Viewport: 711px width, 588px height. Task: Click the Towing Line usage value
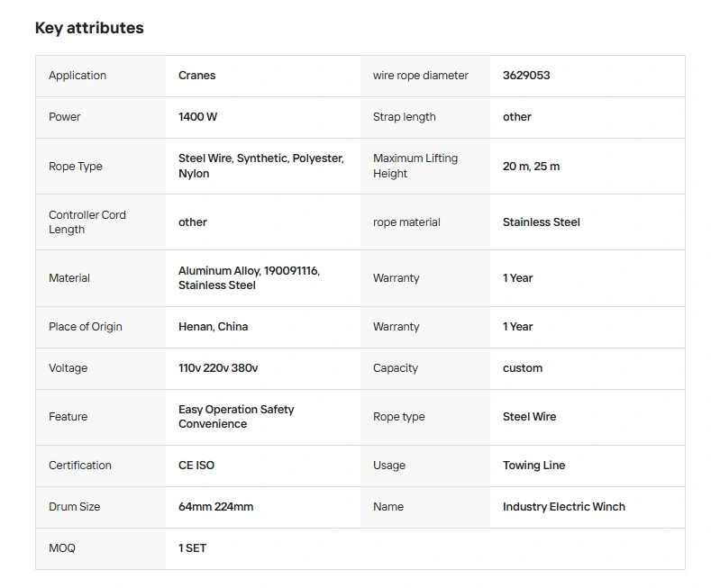533,466
